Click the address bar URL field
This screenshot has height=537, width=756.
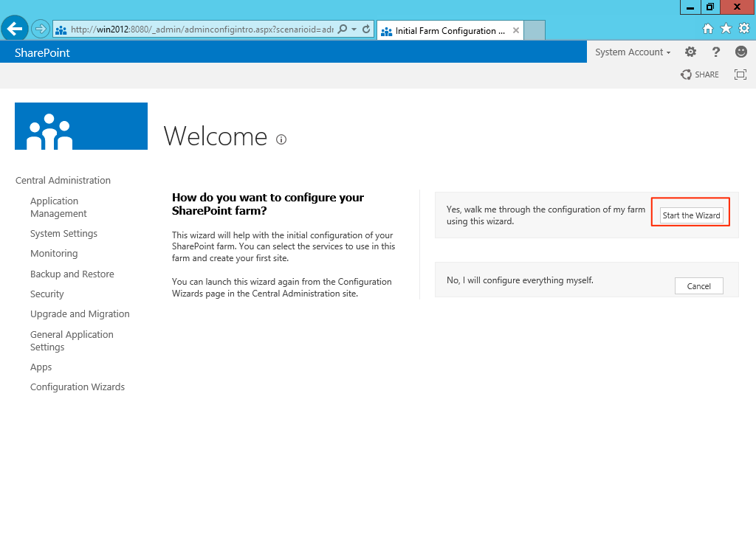click(202, 30)
